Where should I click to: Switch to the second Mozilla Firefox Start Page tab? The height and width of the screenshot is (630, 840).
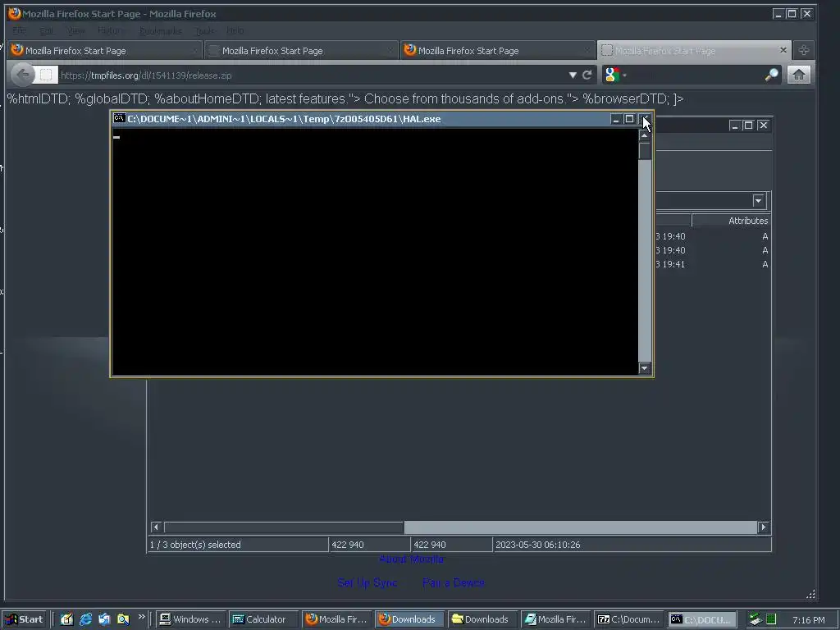(301, 50)
